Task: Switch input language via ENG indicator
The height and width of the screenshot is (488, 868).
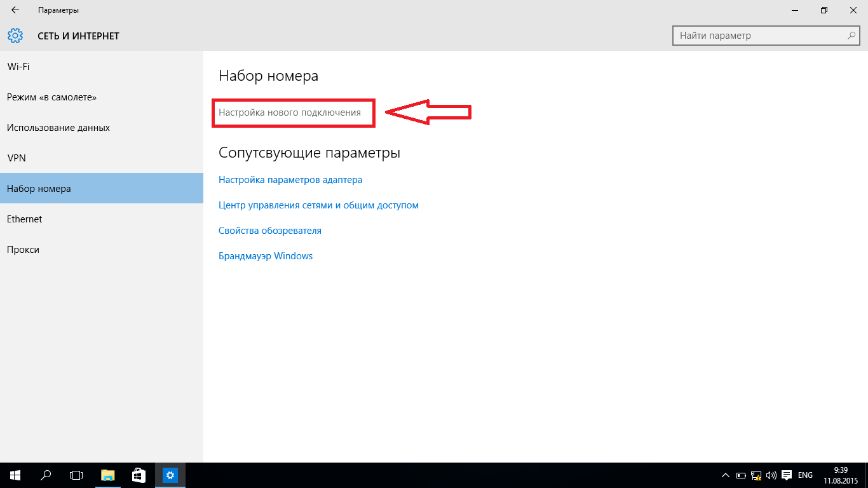Action: [805, 475]
